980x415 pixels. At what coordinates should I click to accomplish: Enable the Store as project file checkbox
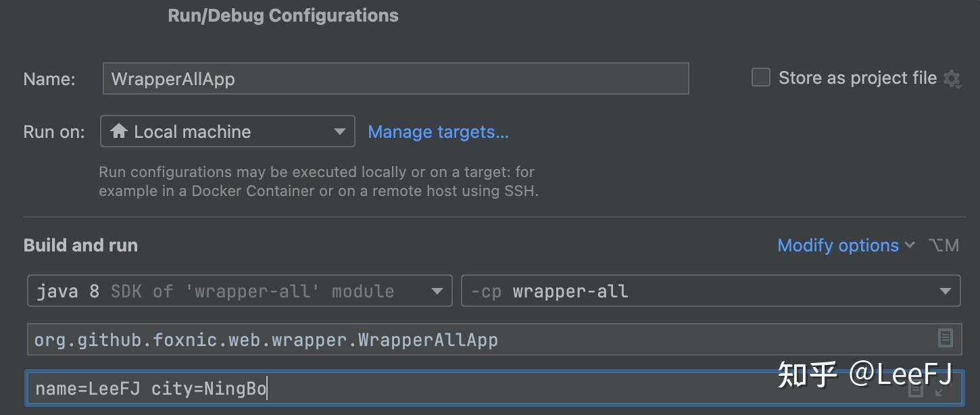[761, 78]
